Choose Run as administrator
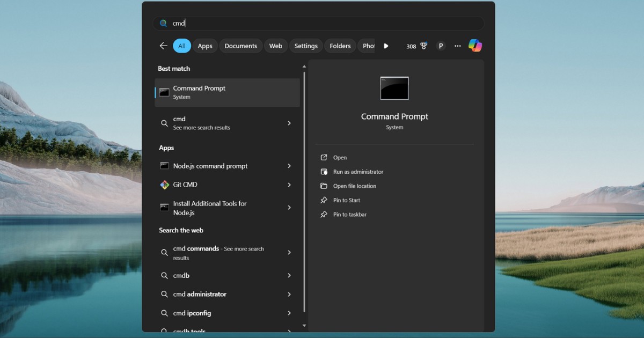The width and height of the screenshot is (644, 338). [358, 172]
